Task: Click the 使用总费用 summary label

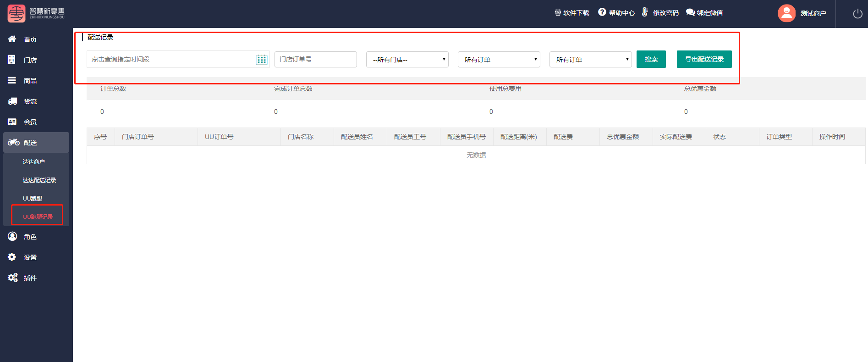Action: pos(505,89)
